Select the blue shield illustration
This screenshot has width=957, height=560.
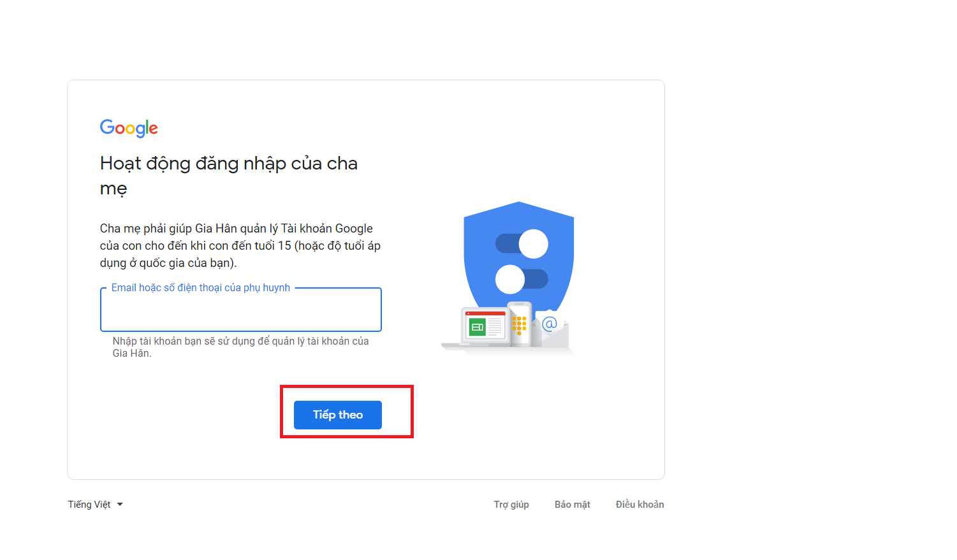[518, 255]
